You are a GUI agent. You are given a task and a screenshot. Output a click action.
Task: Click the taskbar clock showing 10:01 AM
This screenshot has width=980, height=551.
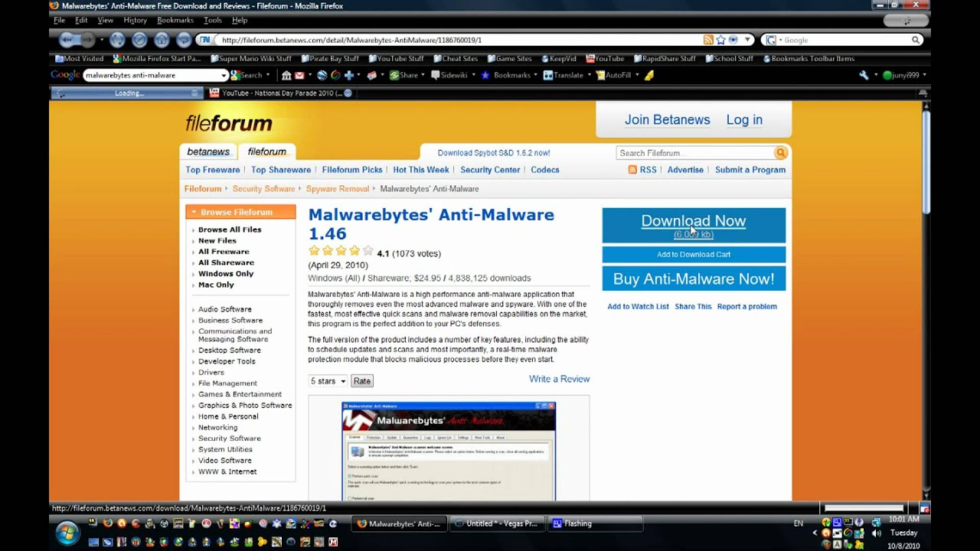pyautogui.click(x=904, y=519)
